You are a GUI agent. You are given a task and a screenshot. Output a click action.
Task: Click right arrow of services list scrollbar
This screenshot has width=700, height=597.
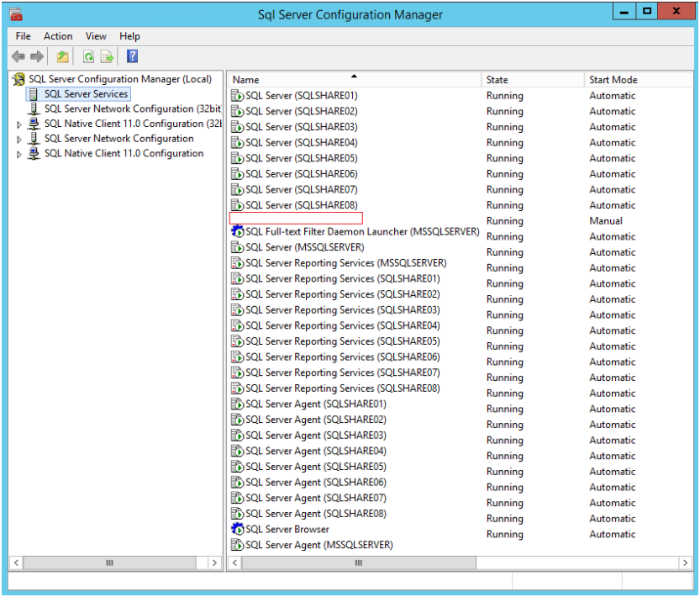point(685,563)
